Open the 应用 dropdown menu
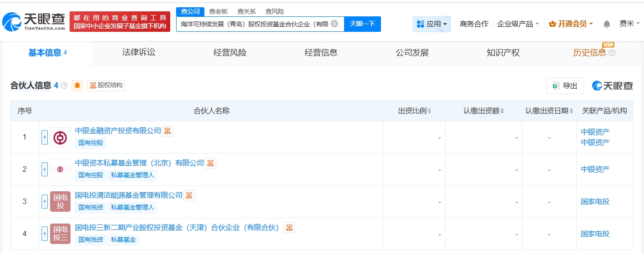The width and height of the screenshot is (644, 254). (431, 24)
